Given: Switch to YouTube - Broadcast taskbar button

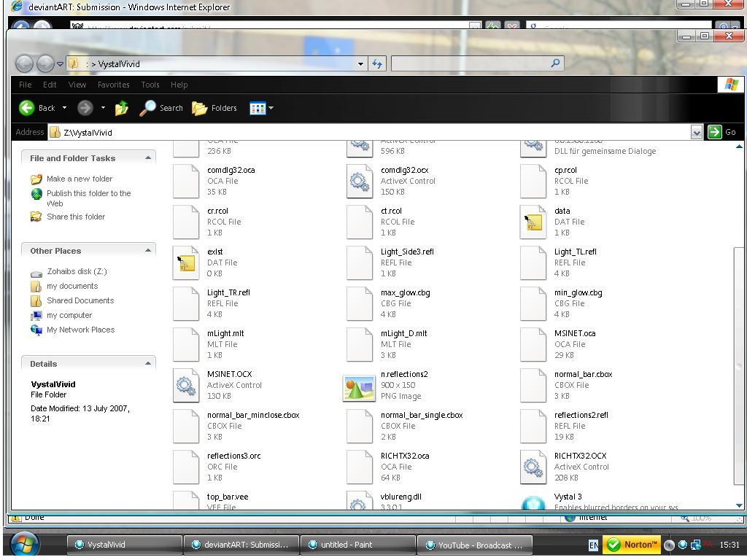Looking at the screenshot, I should (474, 545).
